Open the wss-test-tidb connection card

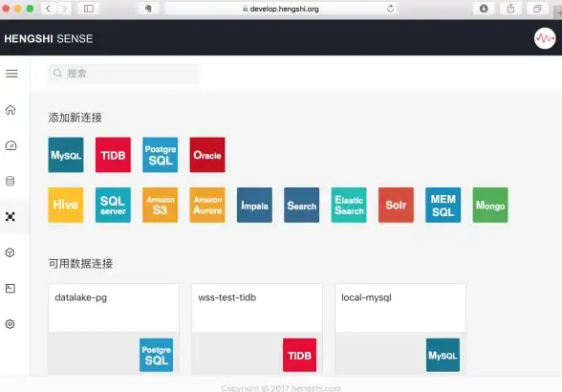(257, 329)
